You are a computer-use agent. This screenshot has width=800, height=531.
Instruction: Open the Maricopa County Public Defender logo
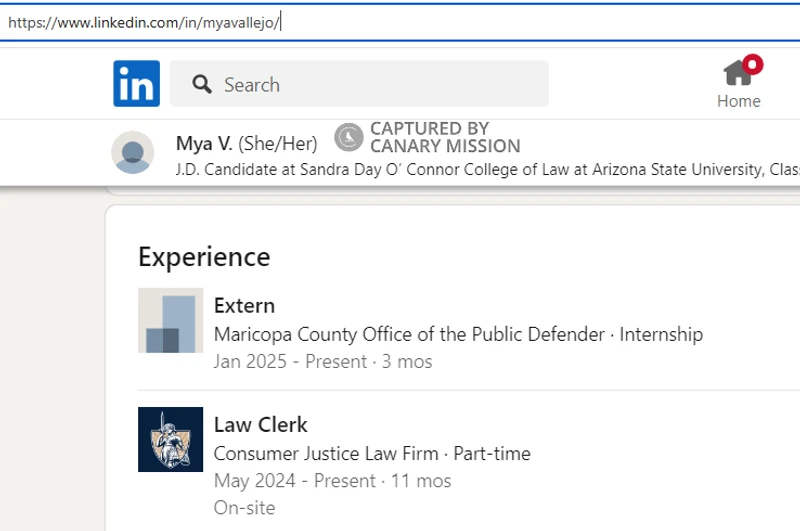click(x=170, y=320)
